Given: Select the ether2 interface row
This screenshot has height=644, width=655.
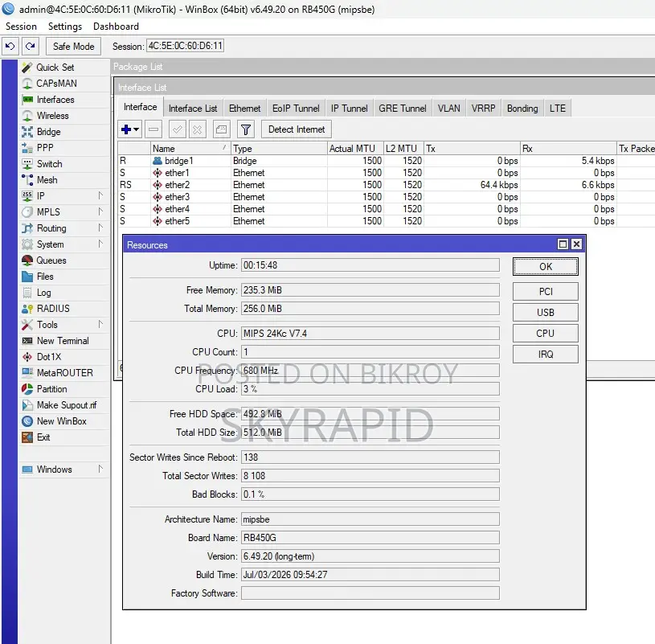Looking at the screenshot, I should (387, 185).
